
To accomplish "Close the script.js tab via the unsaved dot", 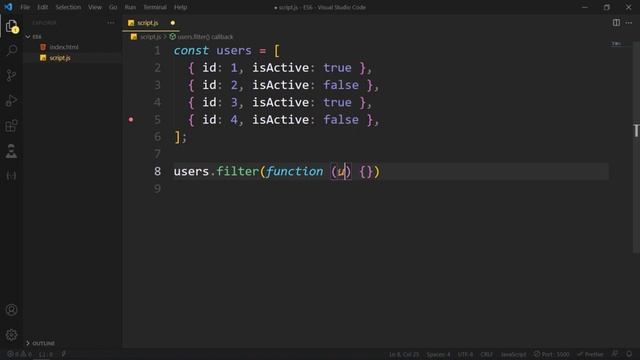I will (x=173, y=23).
